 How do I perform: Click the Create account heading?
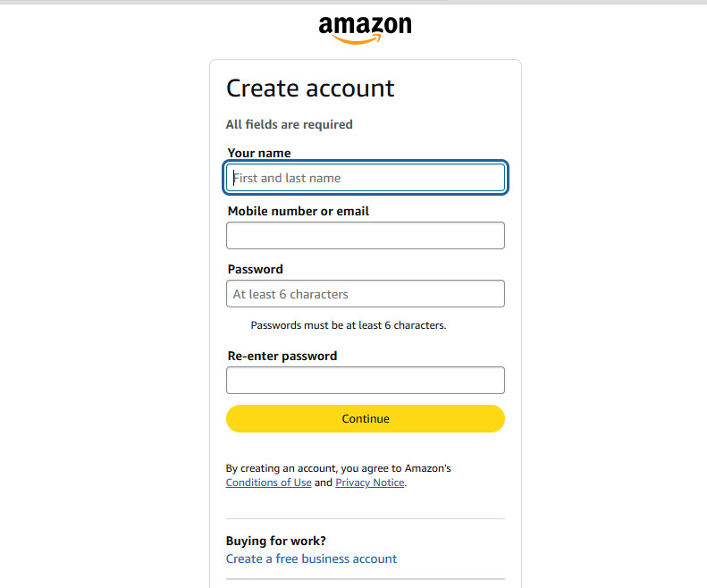coord(310,88)
